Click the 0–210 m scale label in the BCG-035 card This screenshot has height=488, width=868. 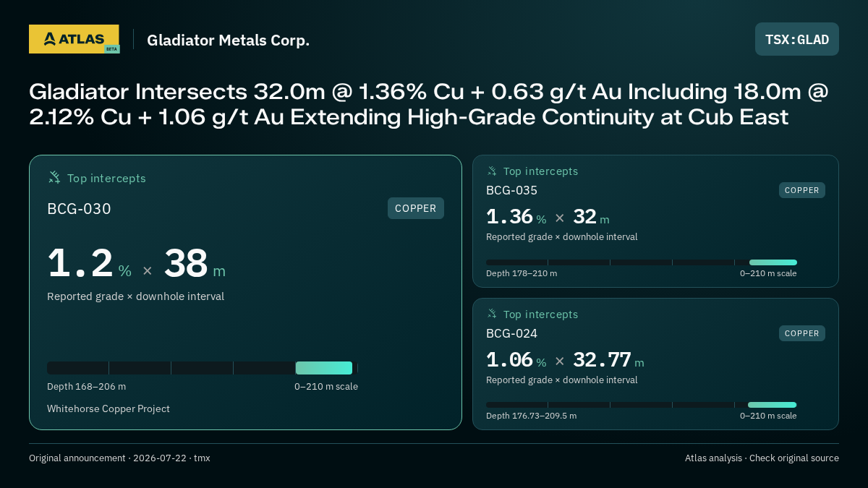pos(768,273)
